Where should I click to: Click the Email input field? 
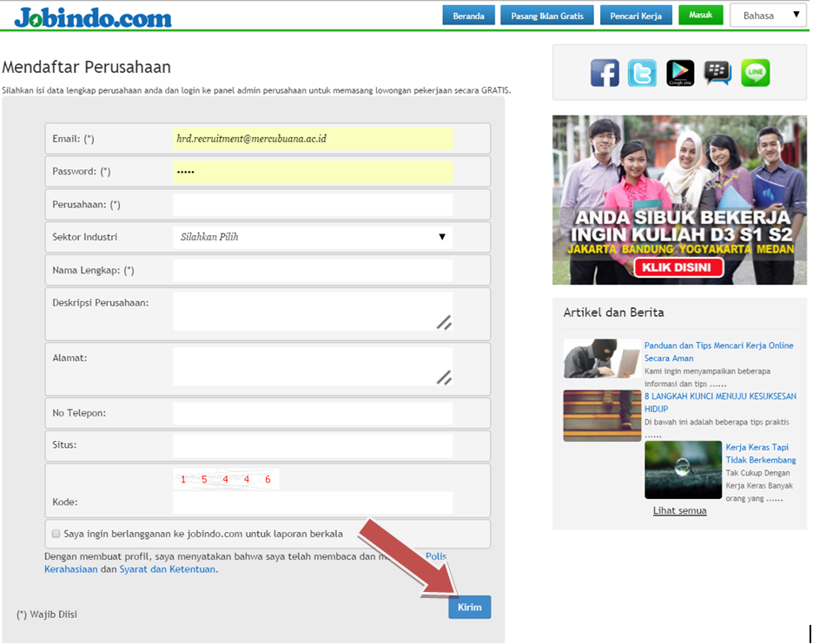coord(313,139)
